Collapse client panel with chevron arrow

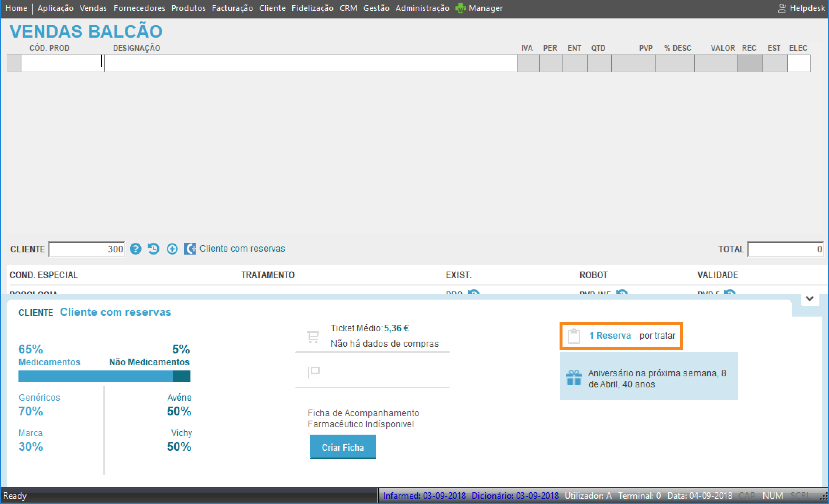(x=809, y=298)
